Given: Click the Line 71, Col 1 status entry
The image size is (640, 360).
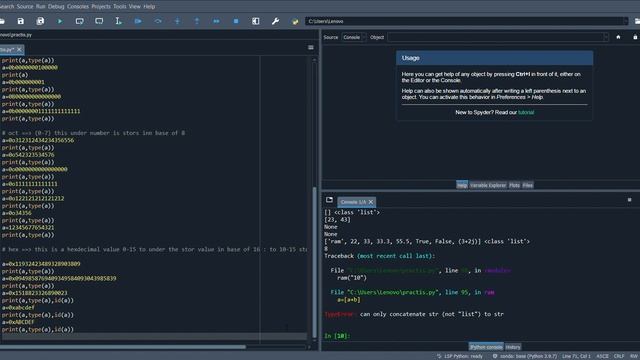Looking at the screenshot, I should pos(576,356).
